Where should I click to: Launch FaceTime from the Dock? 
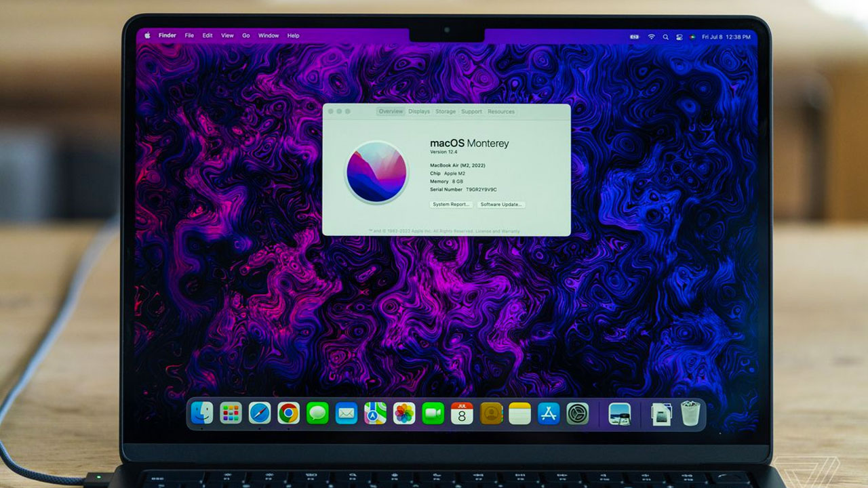pyautogui.click(x=433, y=413)
